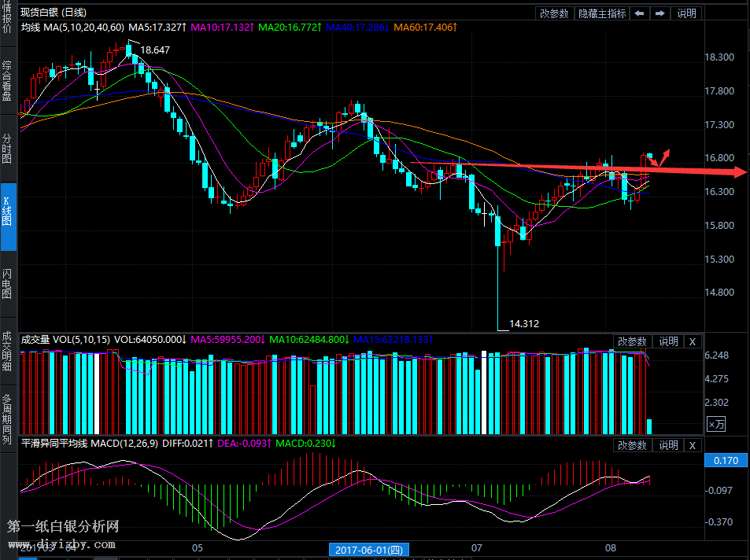Toggle 隐藏主指标 to hide main indicator

coord(602,13)
